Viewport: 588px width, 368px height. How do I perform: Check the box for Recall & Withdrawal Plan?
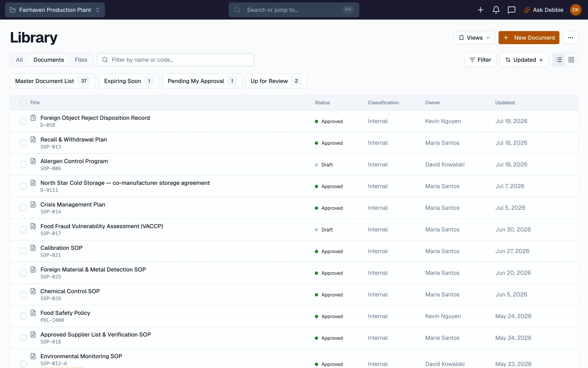tap(23, 143)
